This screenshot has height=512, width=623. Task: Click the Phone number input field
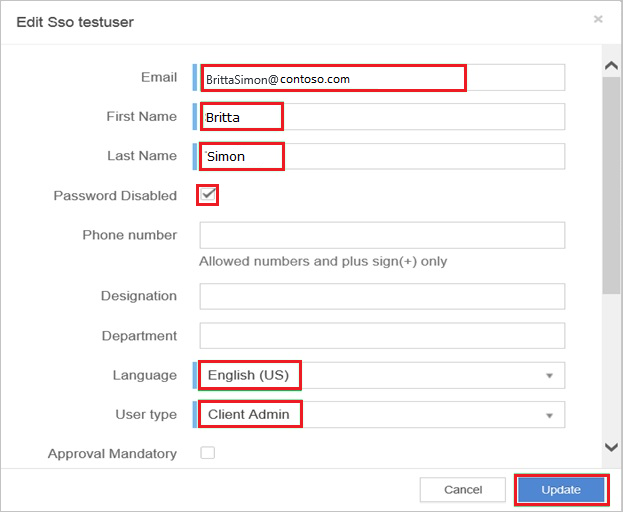coord(382,235)
